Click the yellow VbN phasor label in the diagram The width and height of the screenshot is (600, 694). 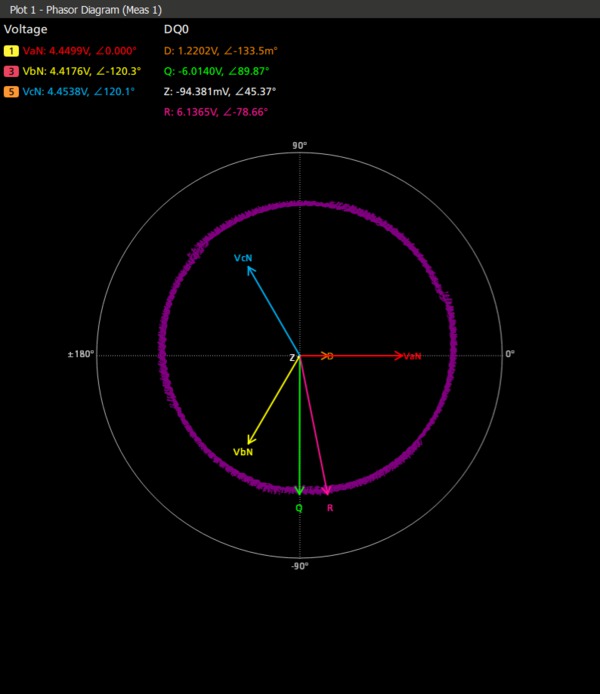point(243,452)
